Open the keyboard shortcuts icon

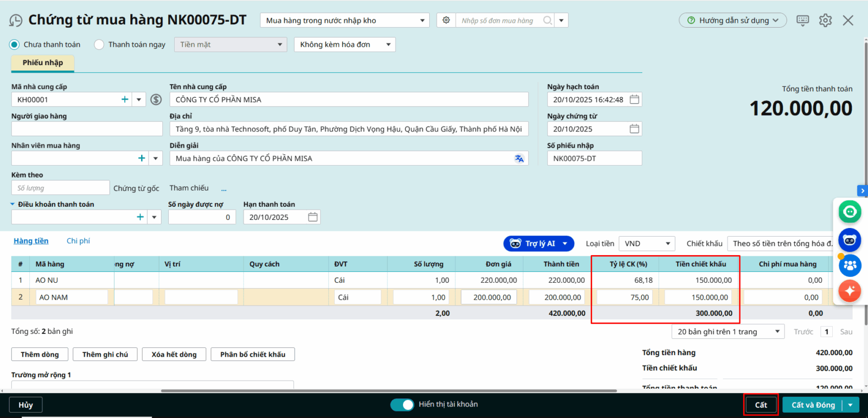(x=802, y=21)
